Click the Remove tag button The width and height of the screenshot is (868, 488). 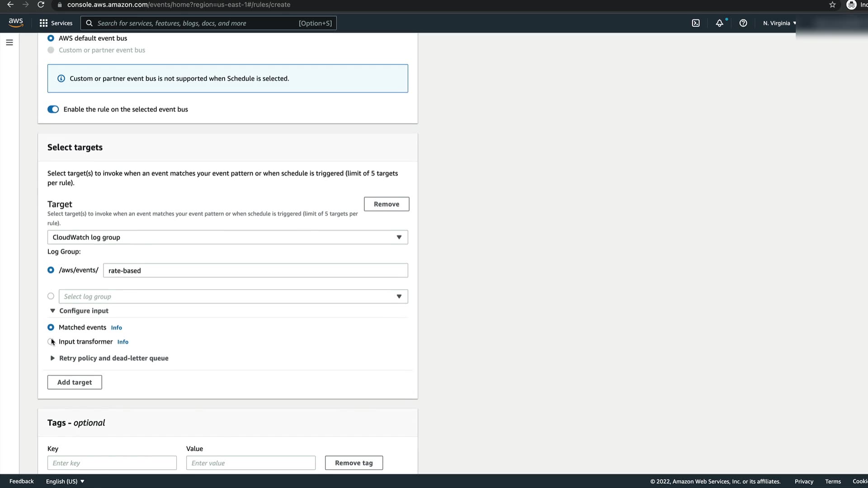click(354, 463)
